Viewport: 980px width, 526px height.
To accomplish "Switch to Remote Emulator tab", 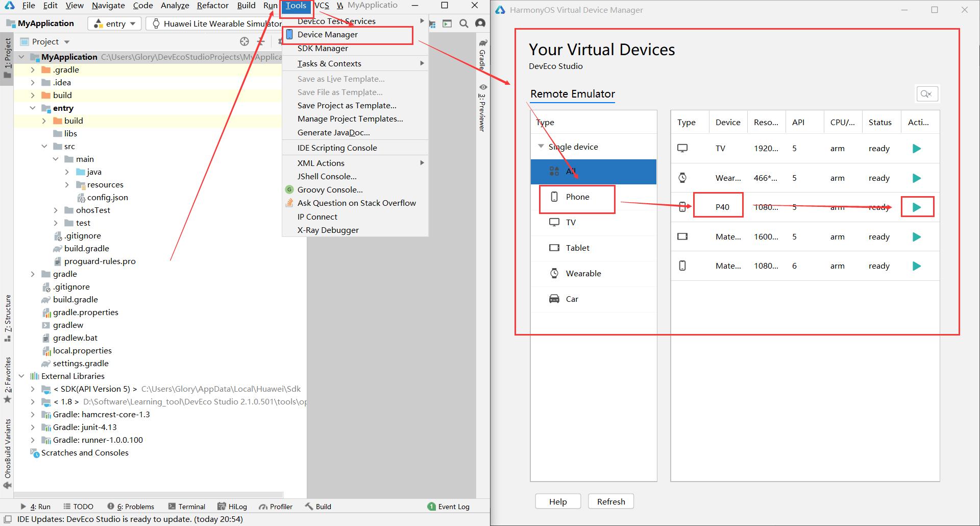I will click(x=573, y=94).
